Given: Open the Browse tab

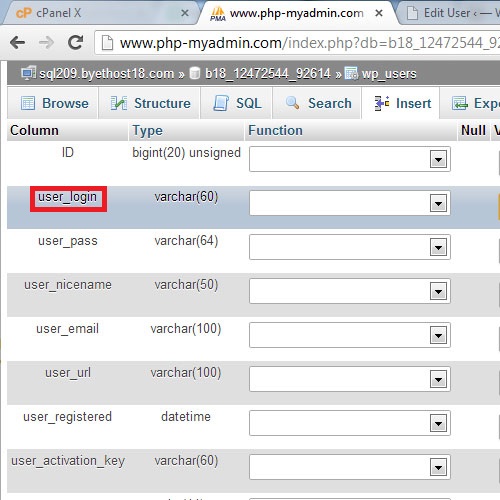Looking at the screenshot, I should pyautogui.click(x=53, y=103).
